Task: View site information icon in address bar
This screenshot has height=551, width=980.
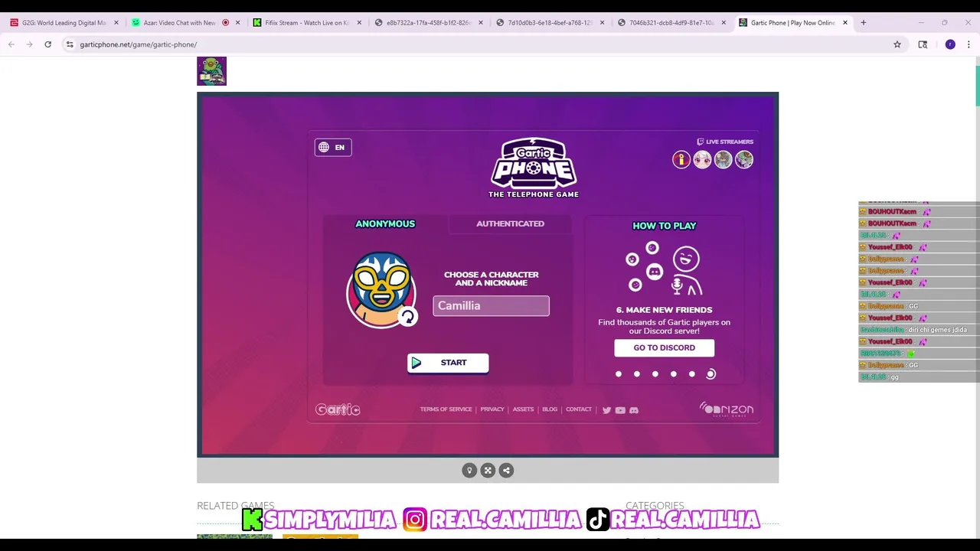Action: click(70, 44)
